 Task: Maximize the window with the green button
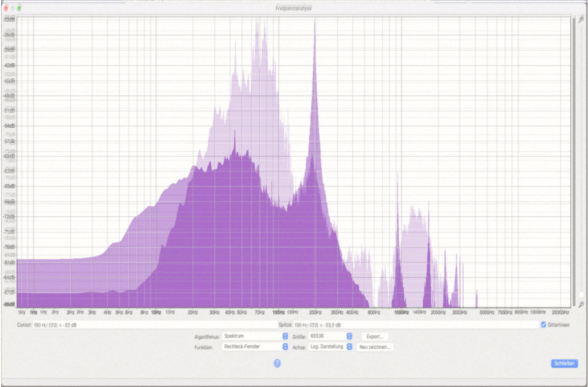tap(20, 8)
